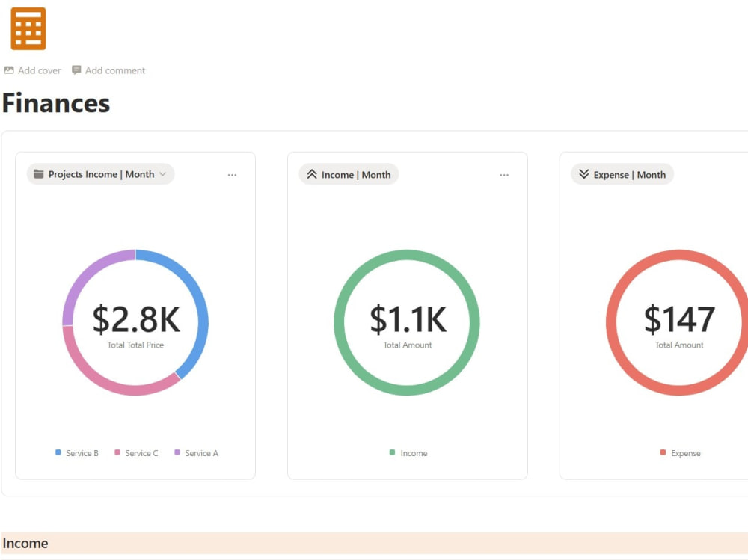748x560 pixels.
Task: Click the Service C legend label
Action: coord(141,453)
